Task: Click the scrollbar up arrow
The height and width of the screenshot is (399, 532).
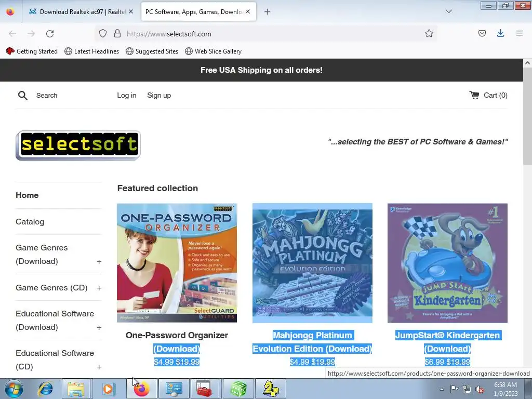Action: (x=527, y=63)
